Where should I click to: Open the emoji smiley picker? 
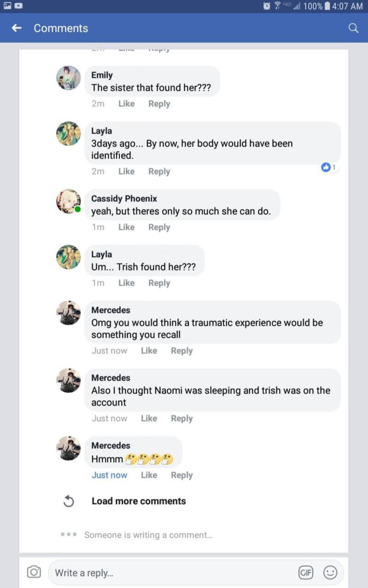pos(330,573)
